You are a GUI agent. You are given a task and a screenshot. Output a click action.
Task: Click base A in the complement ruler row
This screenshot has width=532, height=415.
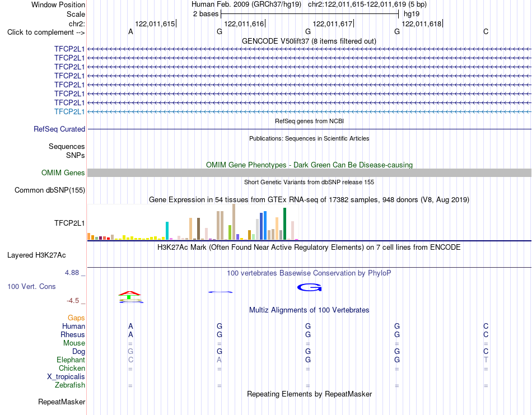tap(130, 31)
